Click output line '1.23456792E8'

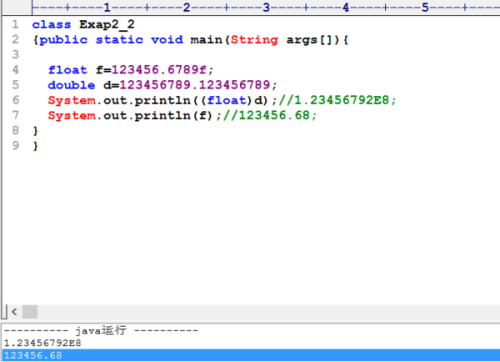pos(42,343)
